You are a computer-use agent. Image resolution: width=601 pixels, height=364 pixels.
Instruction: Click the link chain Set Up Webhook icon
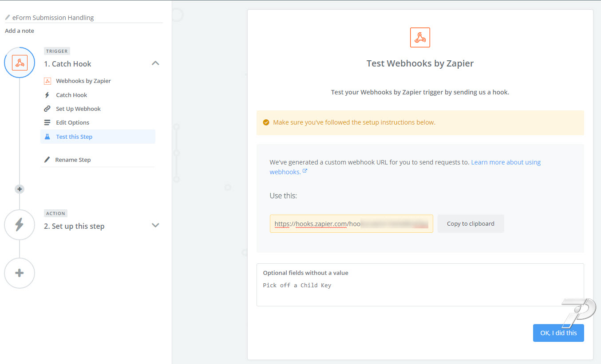point(47,109)
